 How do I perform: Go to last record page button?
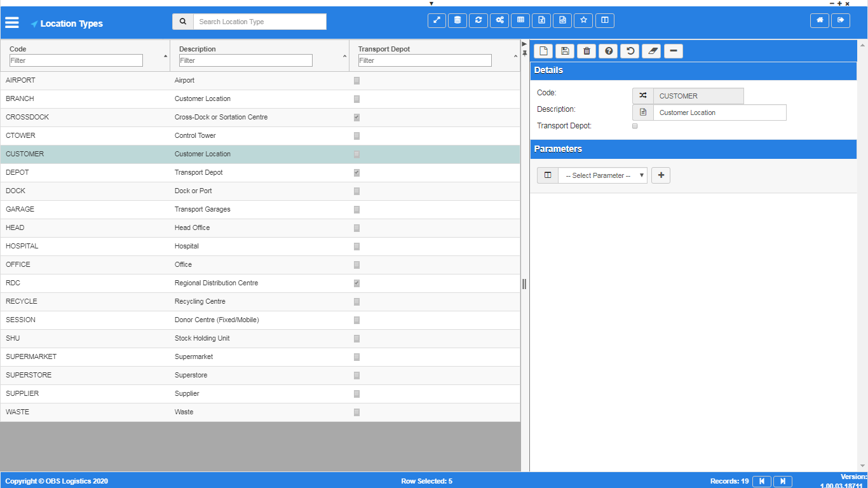coord(783,481)
